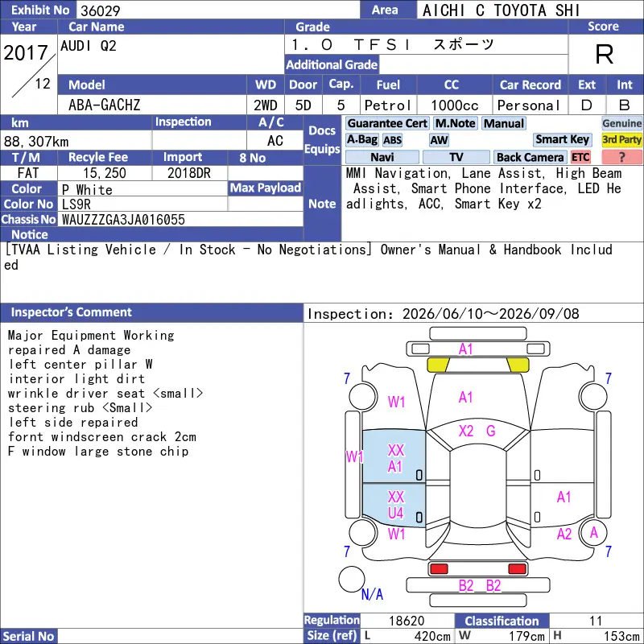Click the U4 mark on rear left door

tap(395, 513)
